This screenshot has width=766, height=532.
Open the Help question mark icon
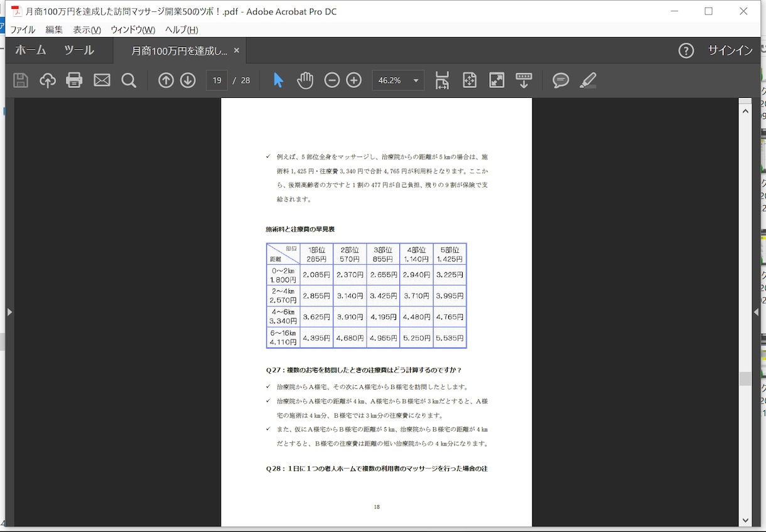(x=686, y=51)
